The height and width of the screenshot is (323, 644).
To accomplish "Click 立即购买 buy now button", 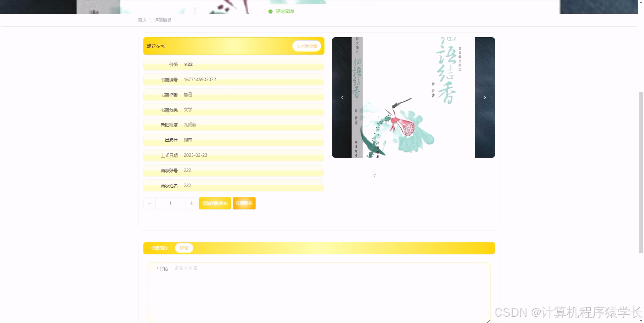I will point(244,203).
